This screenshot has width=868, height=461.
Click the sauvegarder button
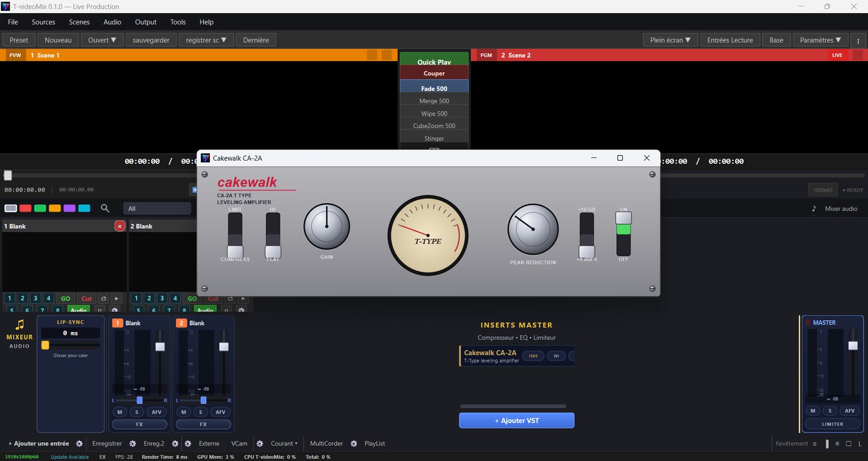pos(151,40)
